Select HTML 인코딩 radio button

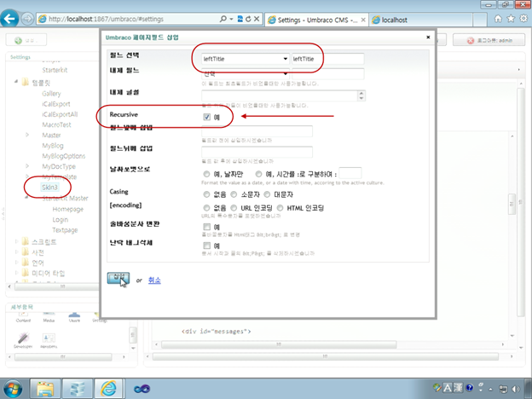coord(280,208)
